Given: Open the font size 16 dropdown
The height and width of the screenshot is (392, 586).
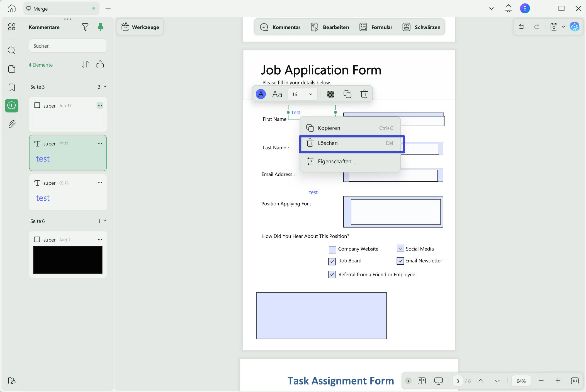Looking at the screenshot, I should (x=302, y=94).
